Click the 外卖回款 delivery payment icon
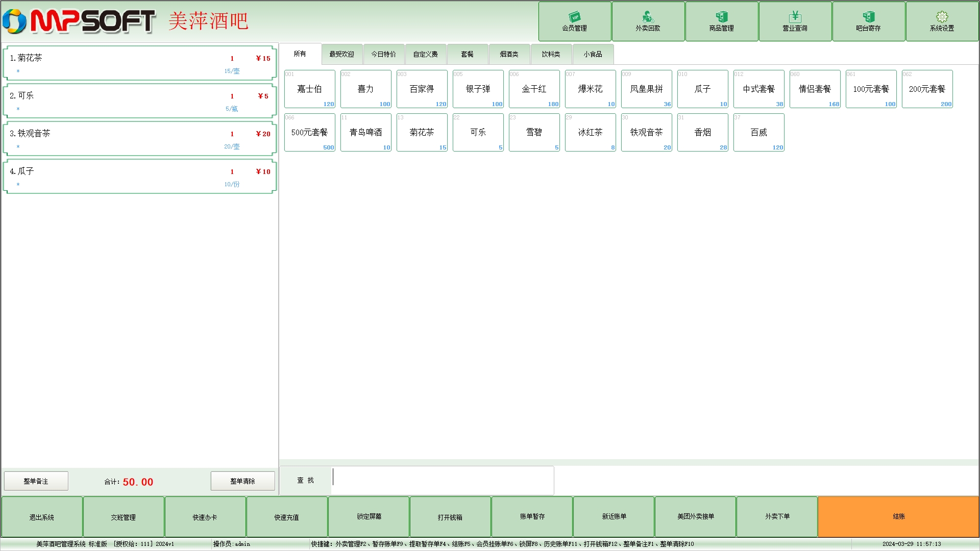 pyautogui.click(x=648, y=17)
